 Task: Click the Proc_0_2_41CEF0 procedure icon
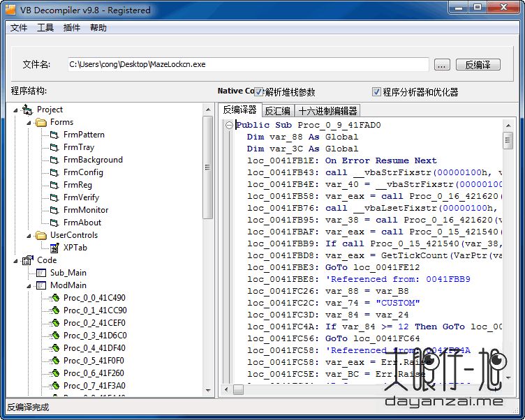tap(55, 323)
